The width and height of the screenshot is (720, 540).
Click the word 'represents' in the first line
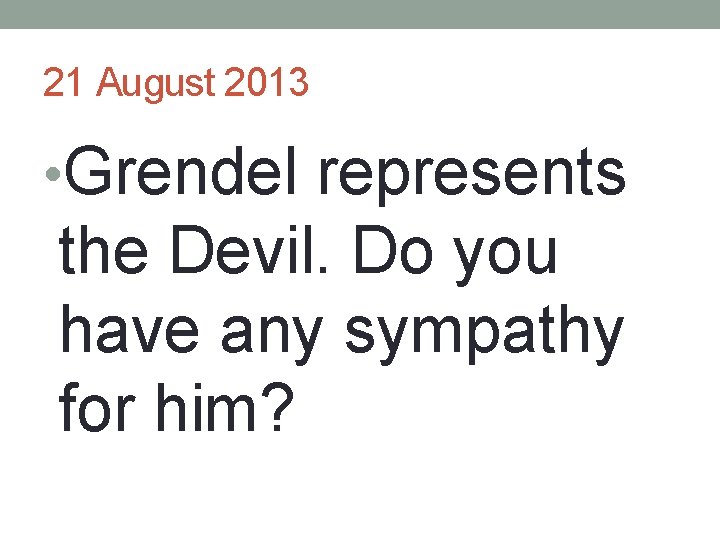click(472, 177)
